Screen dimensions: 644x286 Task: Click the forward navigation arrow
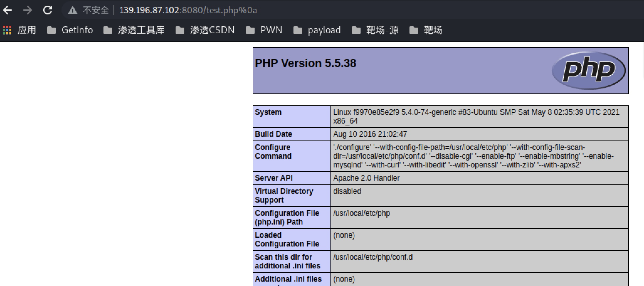(x=28, y=10)
